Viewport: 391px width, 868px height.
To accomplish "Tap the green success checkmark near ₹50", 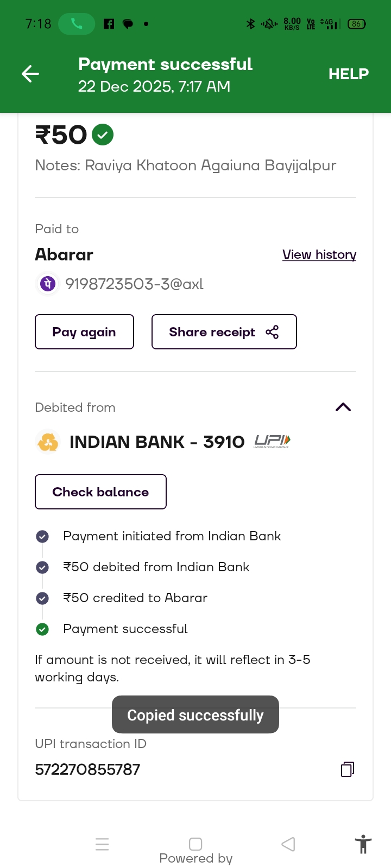I will click(x=103, y=135).
